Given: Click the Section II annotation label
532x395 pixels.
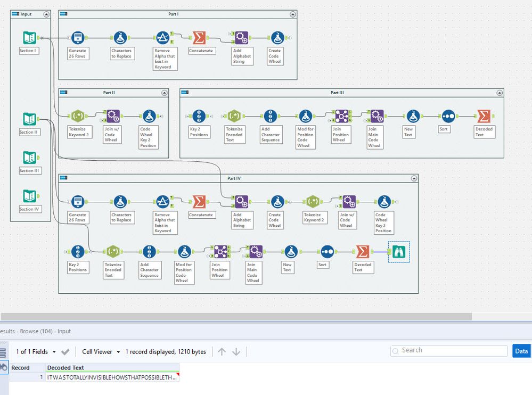Looking at the screenshot, I should coord(29,132).
